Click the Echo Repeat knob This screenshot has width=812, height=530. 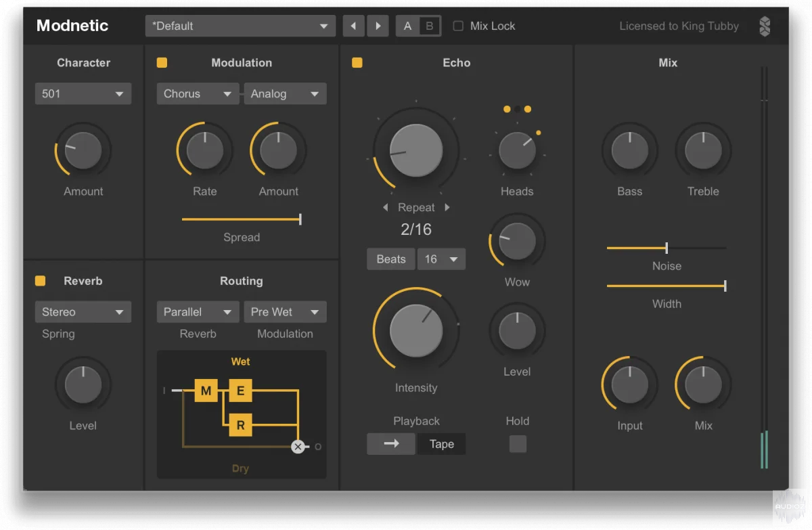pos(416,150)
